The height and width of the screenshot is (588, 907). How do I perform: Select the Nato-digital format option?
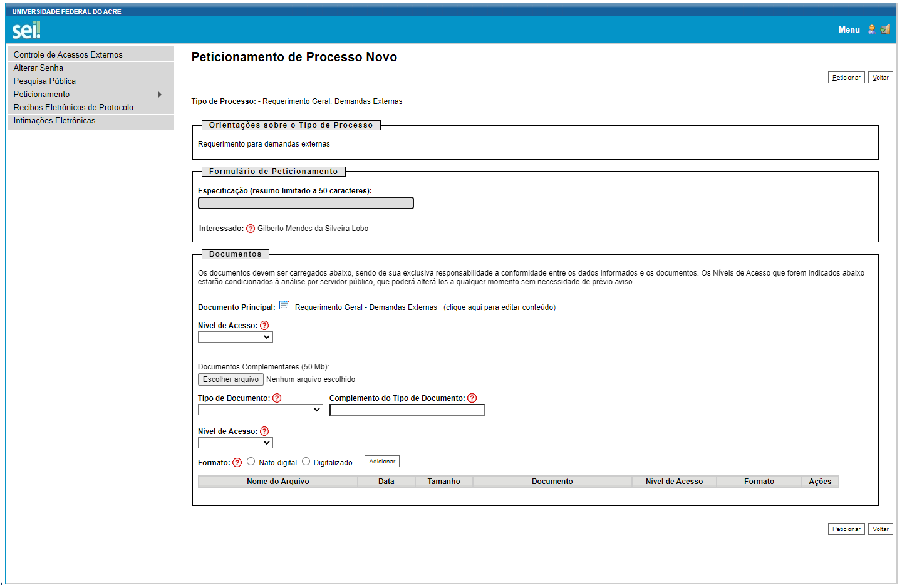(x=251, y=462)
